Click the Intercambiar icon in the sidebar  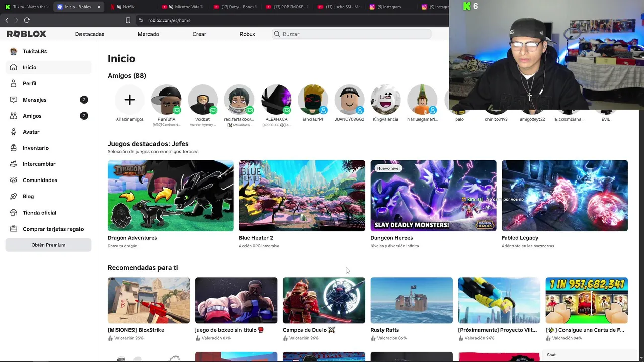coord(14,164)
